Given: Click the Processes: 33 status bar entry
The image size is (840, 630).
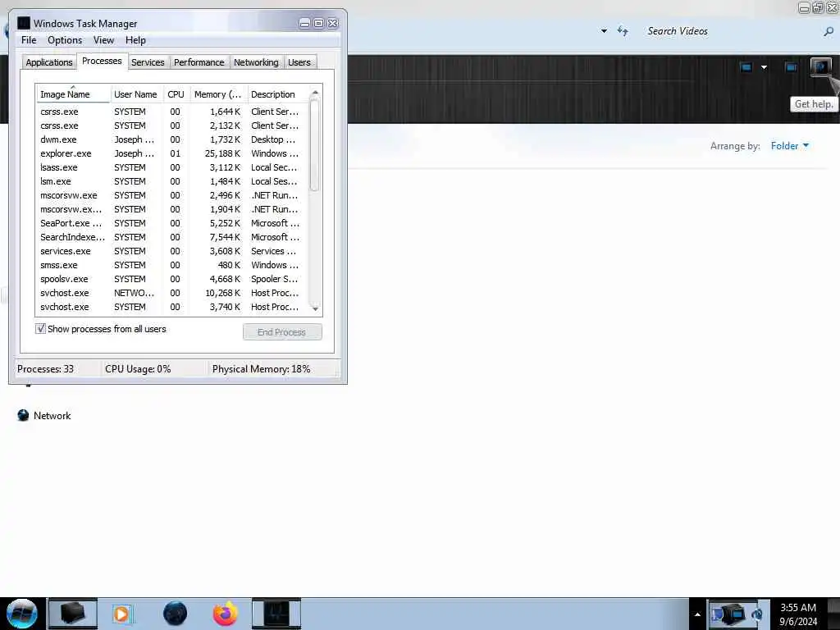Looking at the screenshot, I should (46, 369).
